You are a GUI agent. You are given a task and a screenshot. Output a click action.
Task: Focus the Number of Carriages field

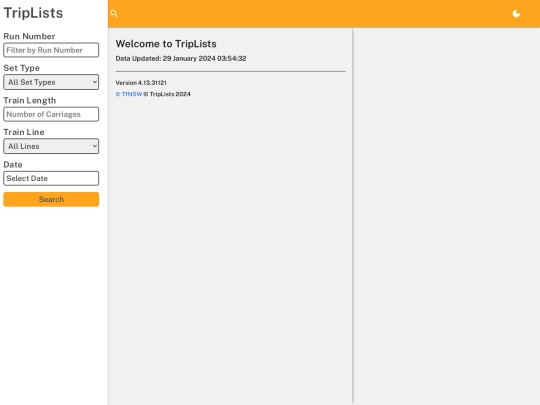51,114
